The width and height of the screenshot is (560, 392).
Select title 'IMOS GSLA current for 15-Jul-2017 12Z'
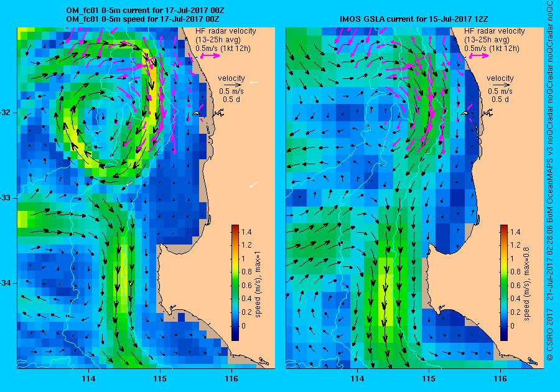(x=414, y=19)
